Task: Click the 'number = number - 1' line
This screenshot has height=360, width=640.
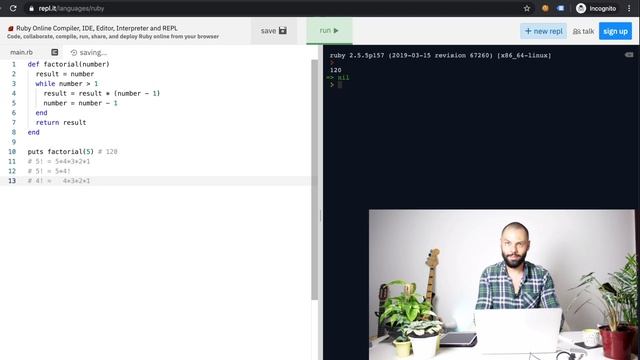Action: [x=80, y=103]
